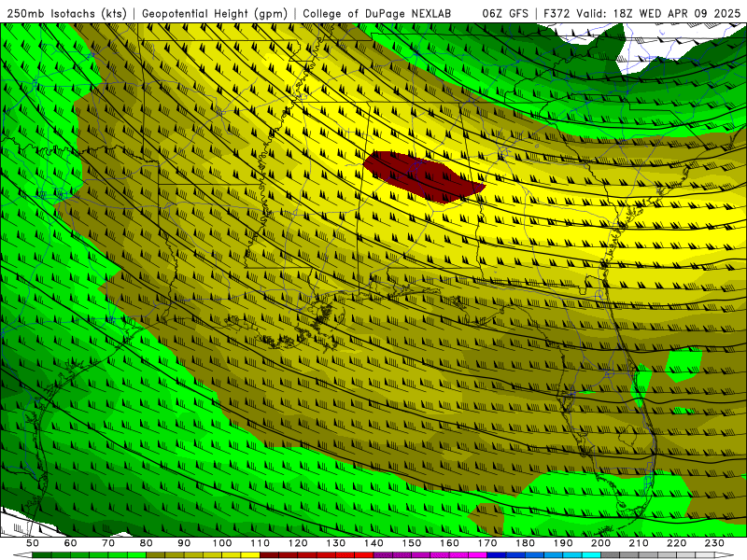Viewport: 747px width, 560px height.
Task: Click the 160 label on the color scale
Action: tap(449, 543)
